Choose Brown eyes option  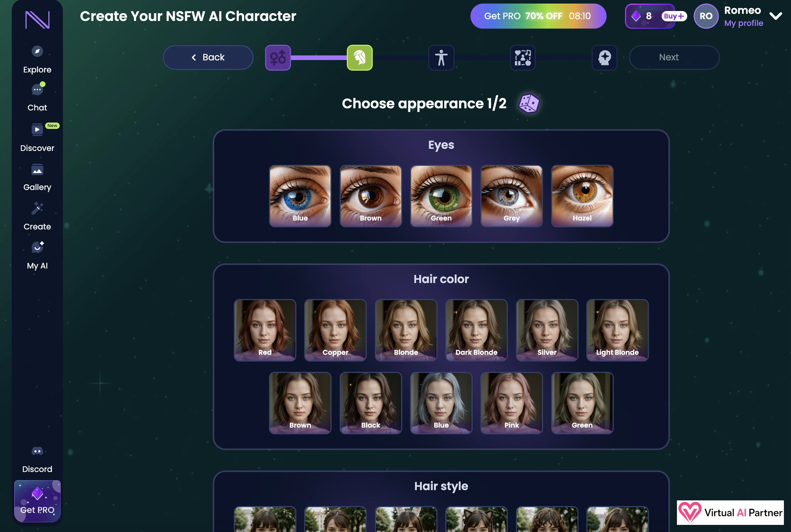(x=371, y=196)
